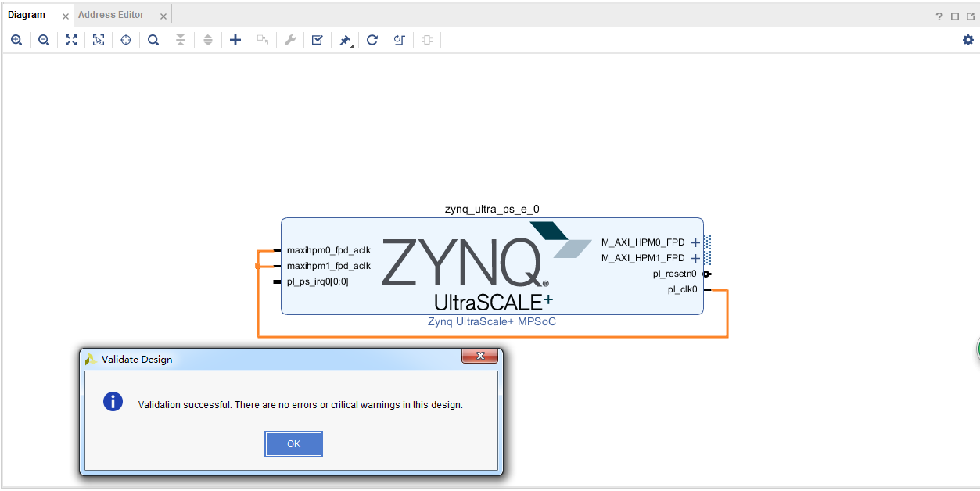Click the Zoom Out toolbar icon
The width and height of the screenshot is (980, 491).
(44, 40)
